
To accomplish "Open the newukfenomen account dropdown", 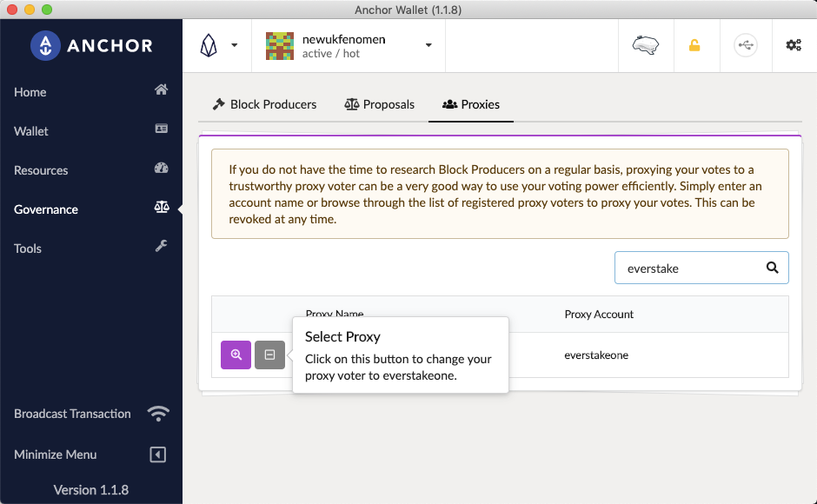I will click(349, 45).
